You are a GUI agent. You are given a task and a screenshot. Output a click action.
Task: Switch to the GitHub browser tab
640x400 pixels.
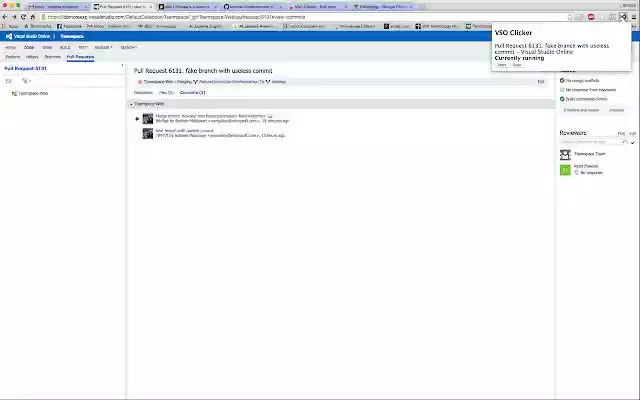tap(252, 7)
